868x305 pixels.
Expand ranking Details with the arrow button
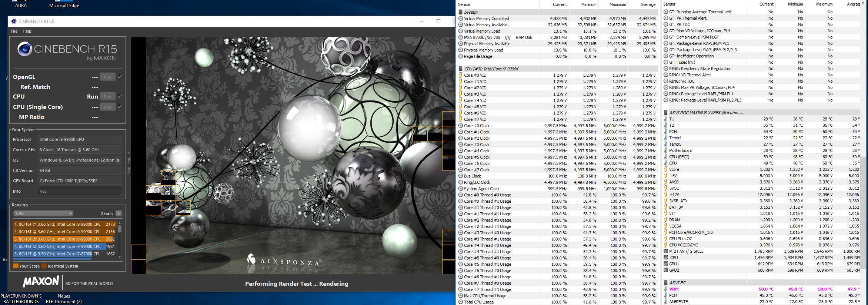point(119,213)
